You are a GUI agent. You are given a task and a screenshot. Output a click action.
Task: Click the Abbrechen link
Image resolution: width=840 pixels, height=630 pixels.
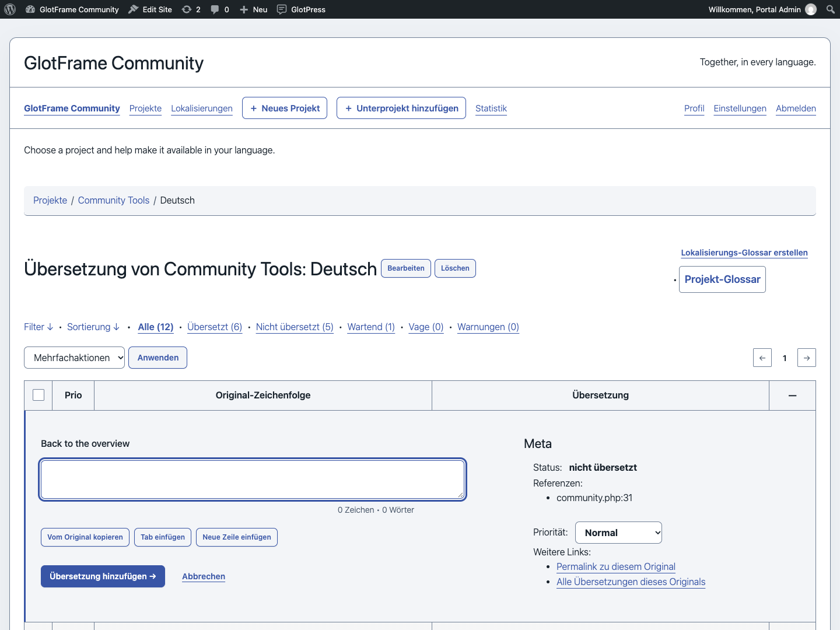[x=204, y=576]
